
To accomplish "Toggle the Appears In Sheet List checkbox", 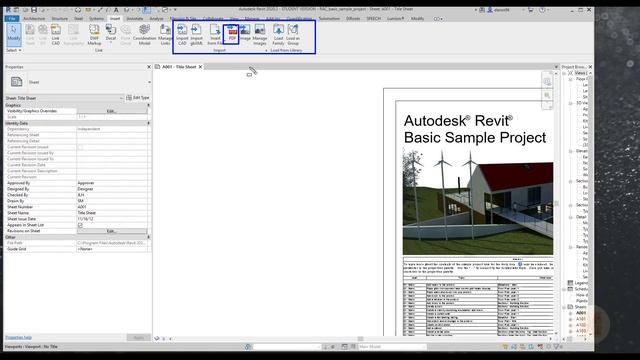I will pyautogui.click(x=80, y=225).
